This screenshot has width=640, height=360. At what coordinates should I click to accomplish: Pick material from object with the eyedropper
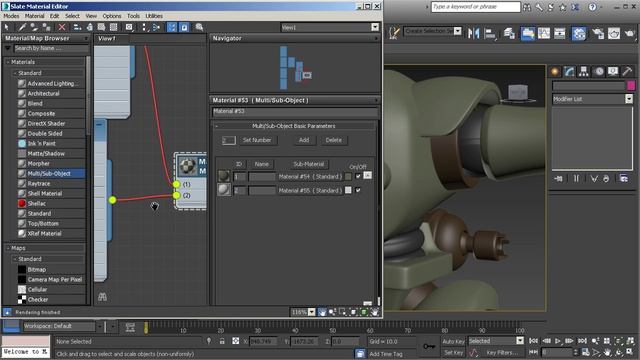point(22,27)
